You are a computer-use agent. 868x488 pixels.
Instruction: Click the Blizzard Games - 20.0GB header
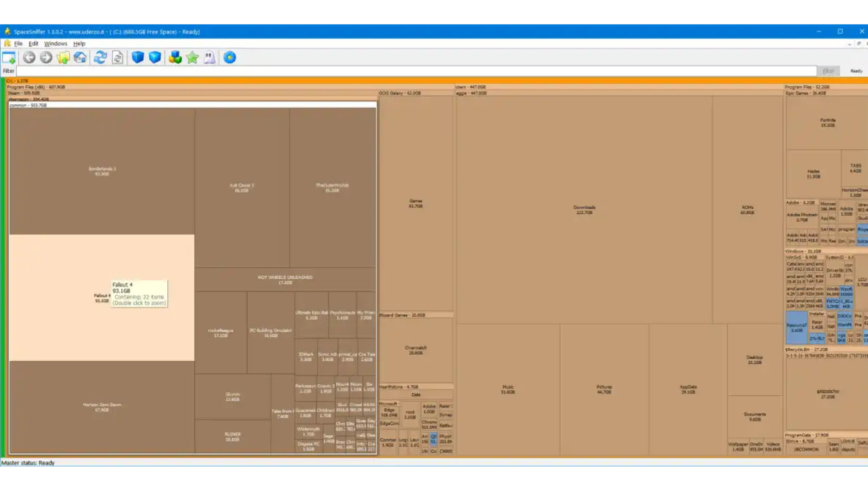point(416,315)
